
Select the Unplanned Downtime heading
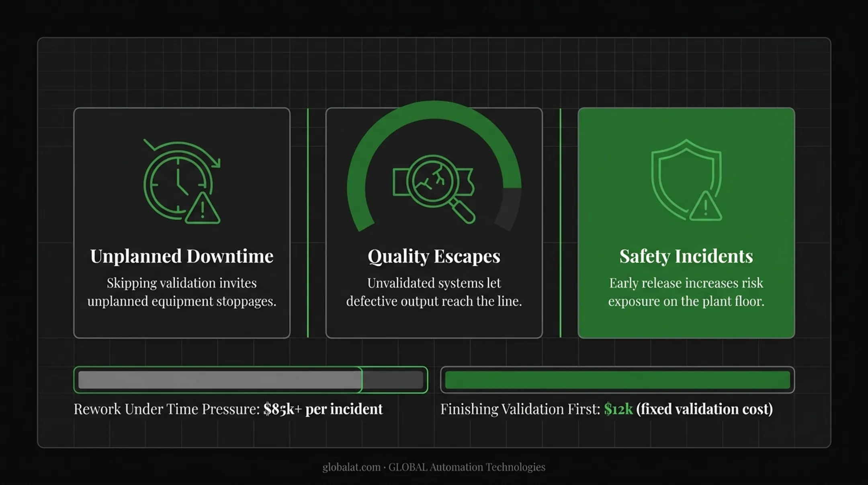click(182, 256)
